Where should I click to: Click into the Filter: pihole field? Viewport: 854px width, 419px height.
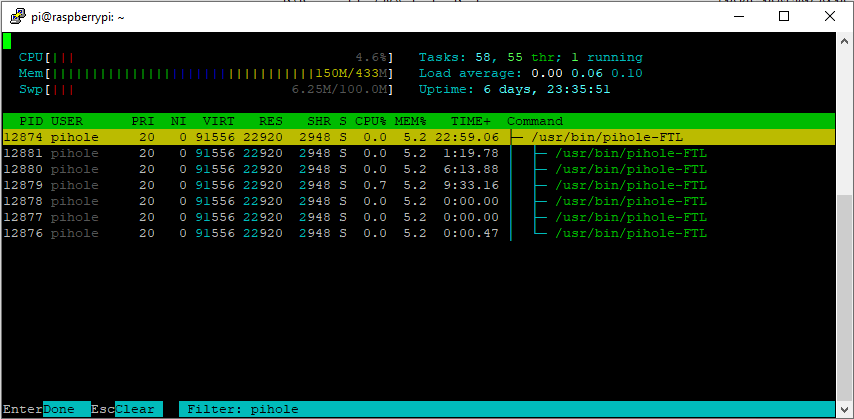pyautogui.click(x=242, y=409)
